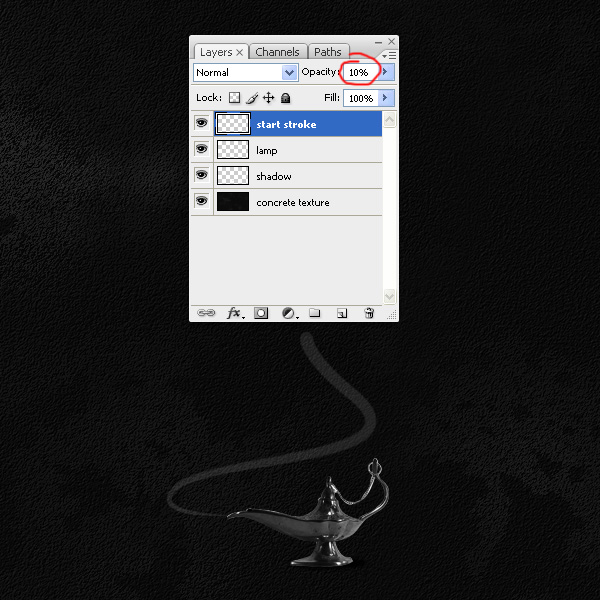Switch to the Channels tab

point(277,52)
